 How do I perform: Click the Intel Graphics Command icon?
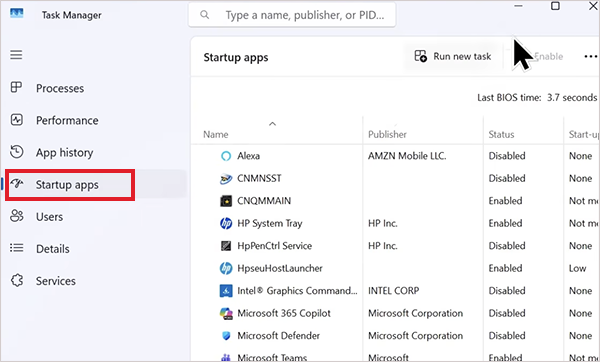pyautogui.click(x=226, y=291)
